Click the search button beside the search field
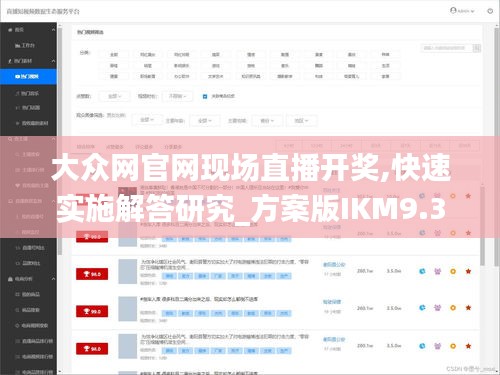Image resolution: width=500 pixels, height=375 pixels. pos(477,48)
